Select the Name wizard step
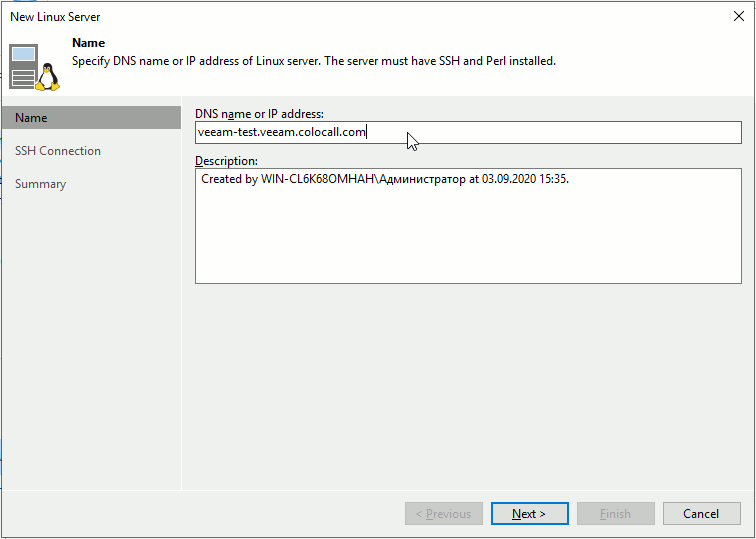Screen dimensions: 756x539 click(x=32, y=118)
